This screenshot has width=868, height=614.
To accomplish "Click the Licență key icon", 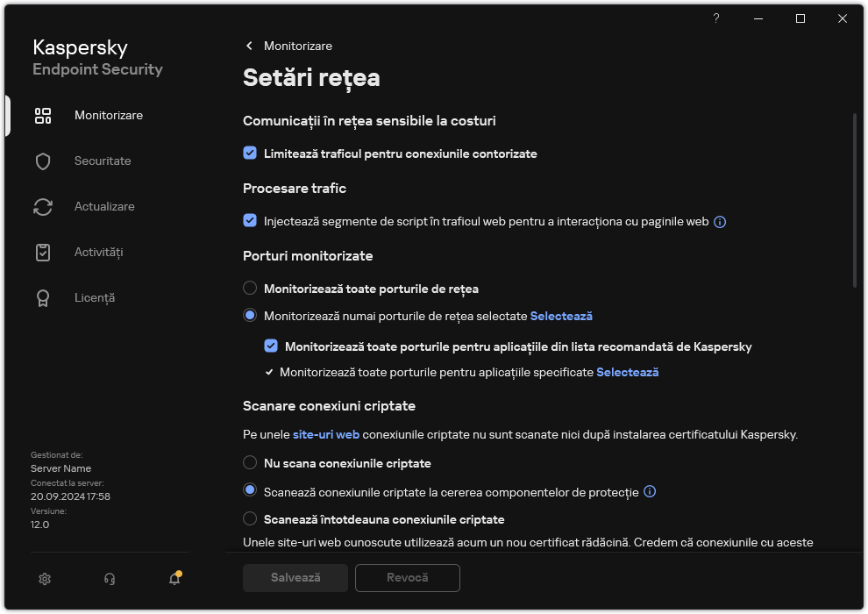I will tap(43, 297).
